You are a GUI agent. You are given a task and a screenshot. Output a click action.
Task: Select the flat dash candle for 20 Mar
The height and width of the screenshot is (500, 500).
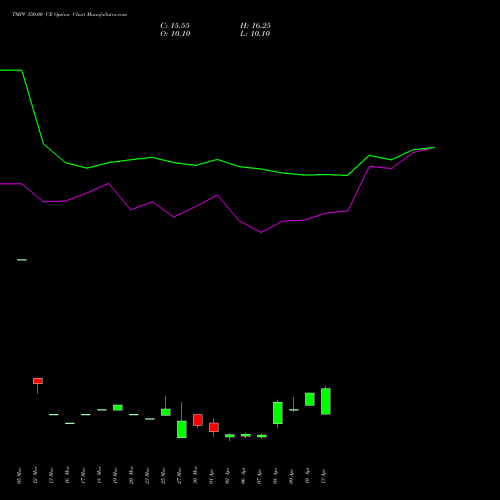(134, 414)
